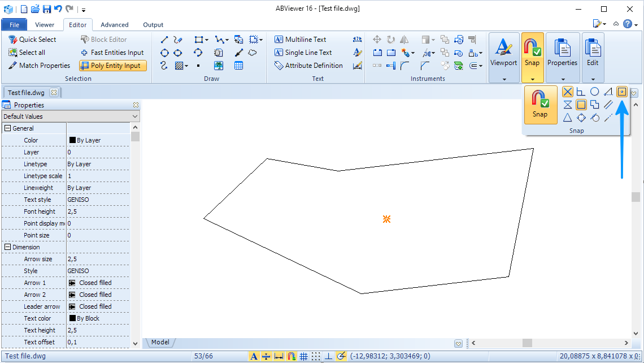The height and width of the screenshot is (363, 644).
Task: Choose the revision Cloud tool
Action: [252, 52]
